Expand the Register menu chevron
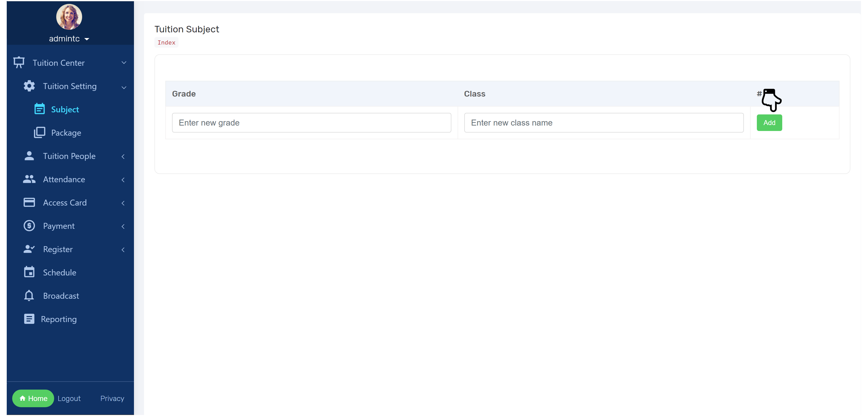868x416 pixels. point(123,250)
